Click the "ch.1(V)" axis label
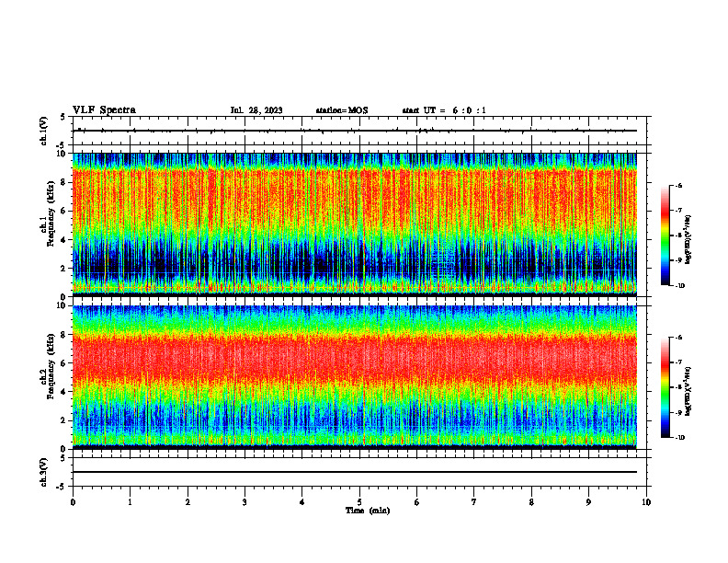The image size is (728, 563). pyautogui.click(x=43, y=131)
